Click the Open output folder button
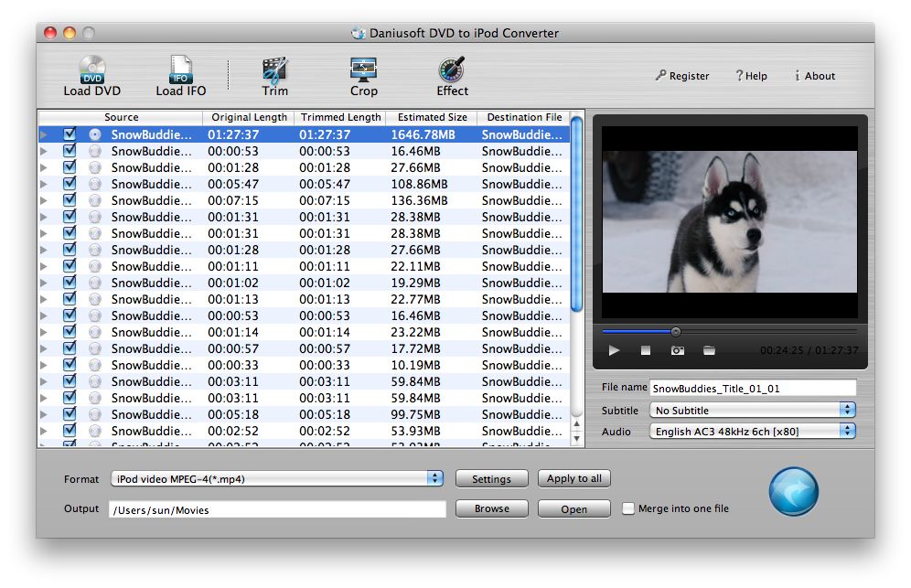Image resolution: width=911 pixels, height=588 pixels. [x=574, y=509]
